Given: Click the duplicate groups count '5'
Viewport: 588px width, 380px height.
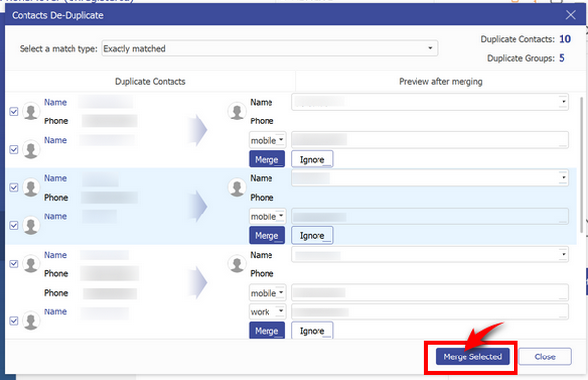Looking at the screenshot, I should tap(562, 58).
